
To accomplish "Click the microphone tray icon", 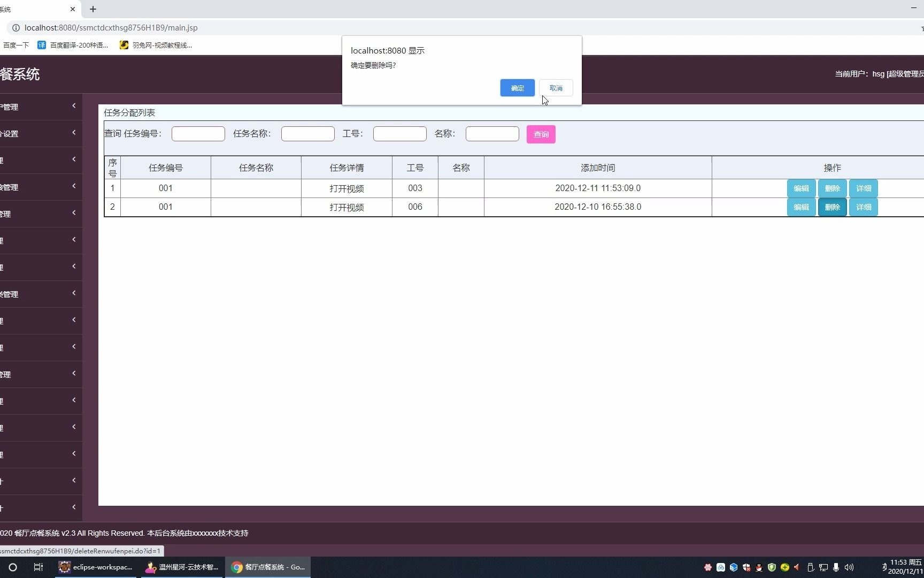I will [x=836, y=567].
